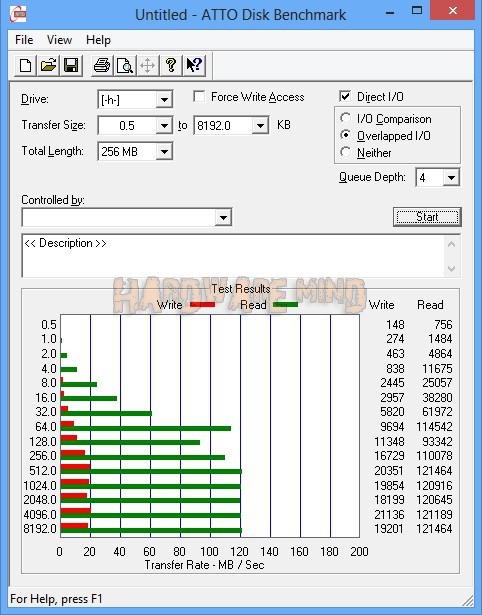Expand the Transfer Size 0.5 dropdown
The image size is (482, 615).
[x=164, y=126]
